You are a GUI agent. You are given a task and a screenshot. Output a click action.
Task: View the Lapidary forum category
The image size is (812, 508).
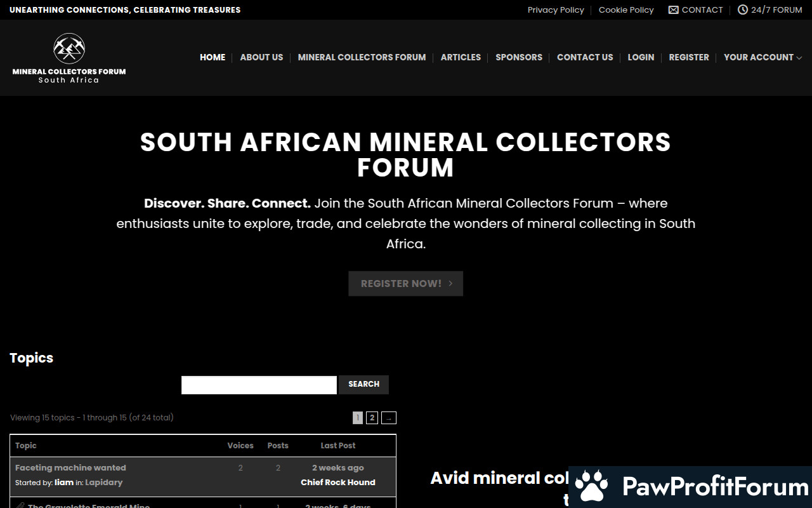(x=103, y=483)
